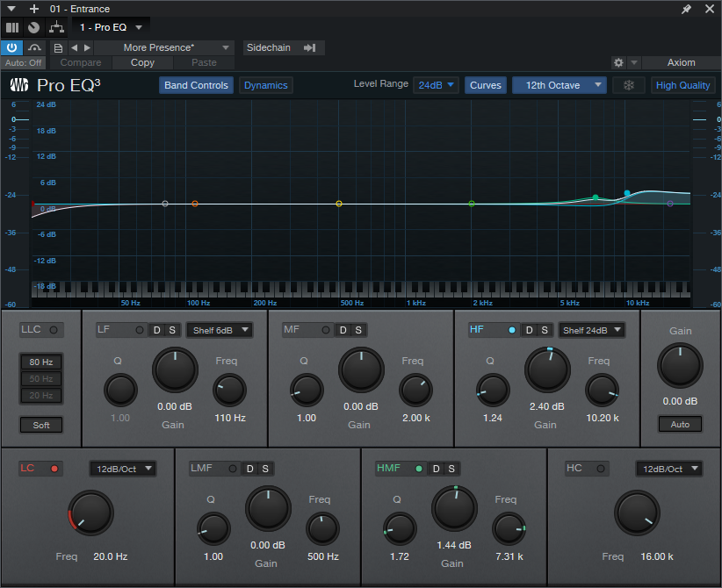Disable the LC low cut toggle
The image size is (722, 588).
coord(54,469)
